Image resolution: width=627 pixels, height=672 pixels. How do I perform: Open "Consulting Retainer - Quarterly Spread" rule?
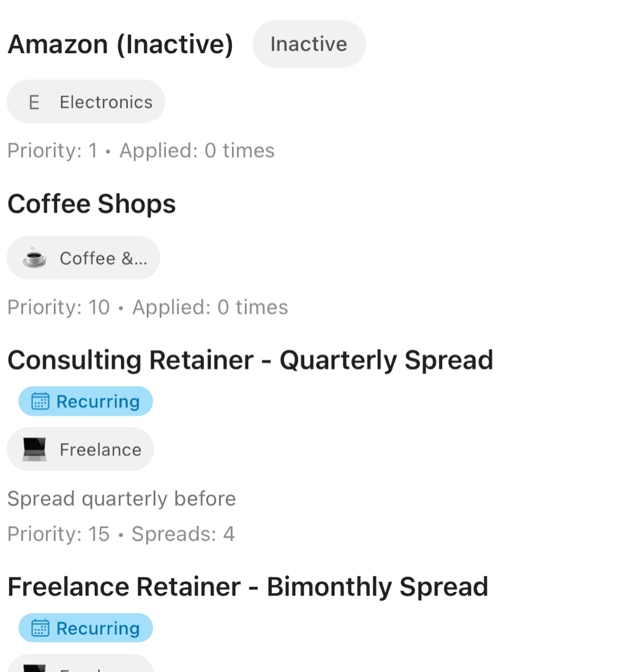coord(250,360)
